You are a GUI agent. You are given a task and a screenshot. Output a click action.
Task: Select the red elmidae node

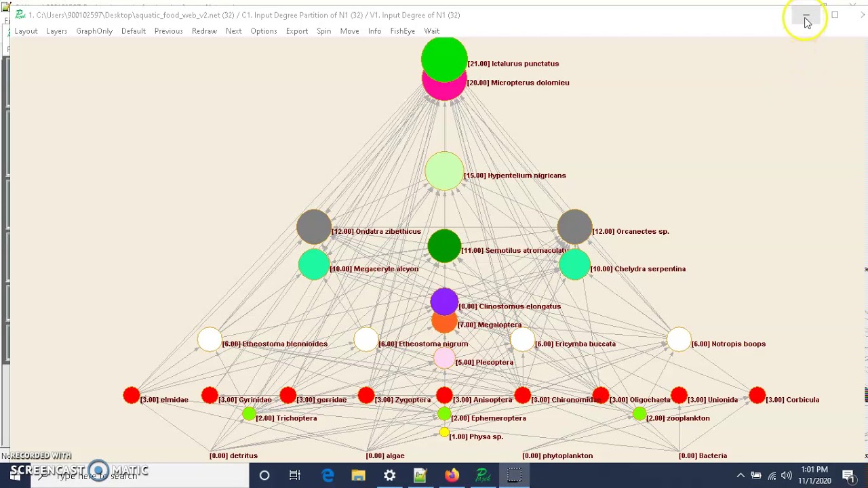tap(132, 395)
